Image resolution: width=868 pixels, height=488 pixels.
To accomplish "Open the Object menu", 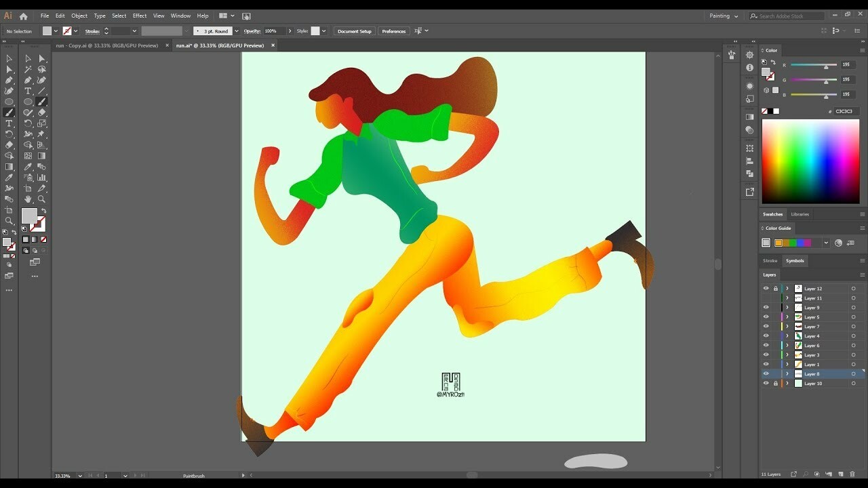I will coord(79,16).
